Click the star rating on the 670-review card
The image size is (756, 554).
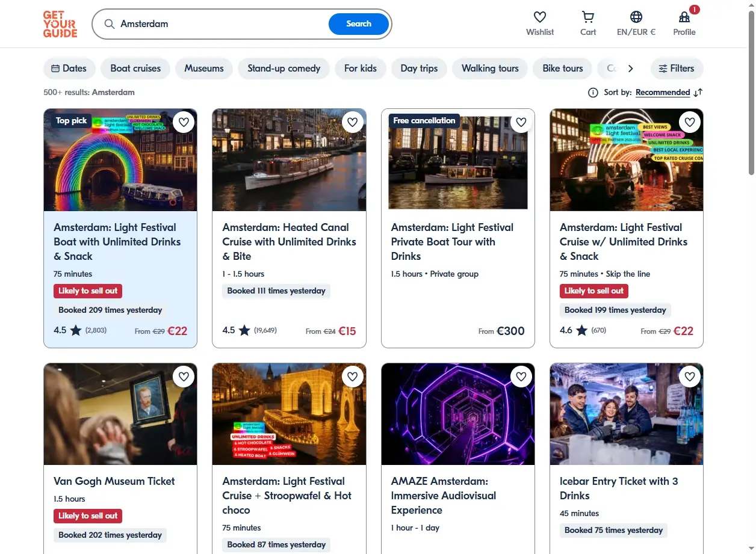click(581, 330)
